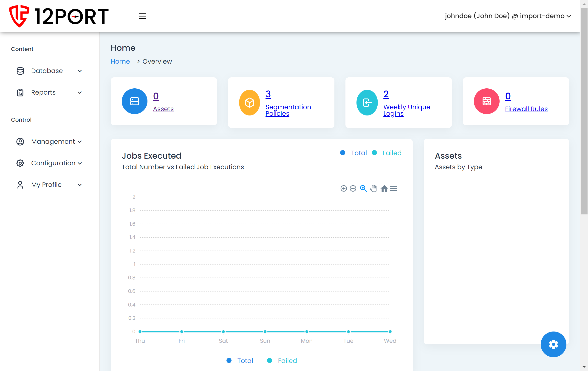Image resolution: width=588 pixels, height=371 pixels.
Task: Activate the hand panning tool on chart
Action: pos(373,188)
